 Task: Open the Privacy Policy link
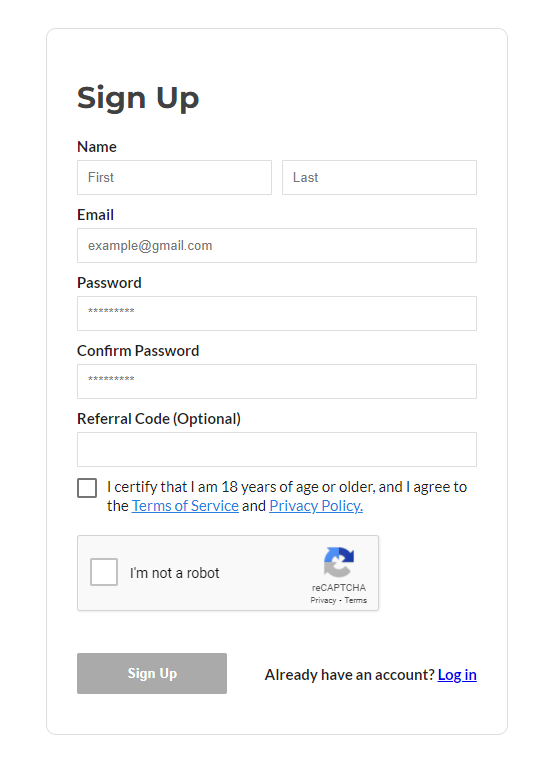pyautogui.click(x=316, y=506)
